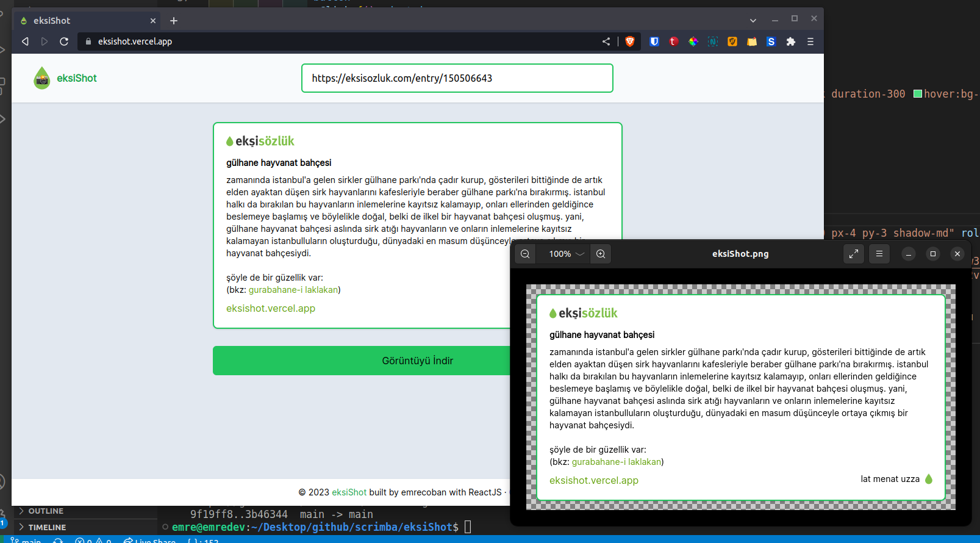Open the 100% zoom level dropdown
This screenshot has height=543, width=980.
(566, 254)
